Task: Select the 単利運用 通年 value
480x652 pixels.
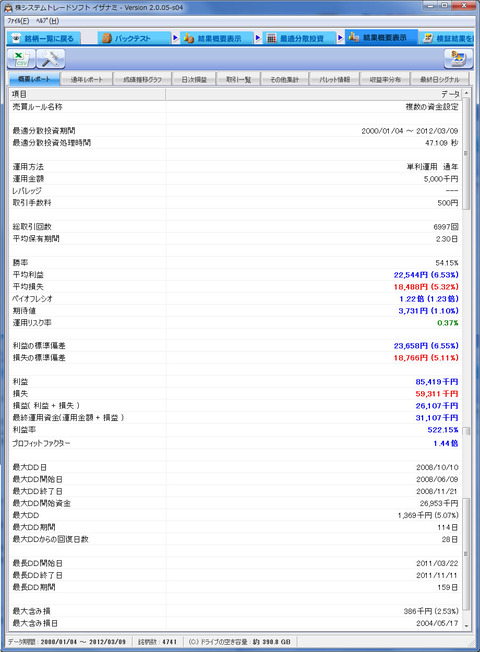Action: pos(432,167)
